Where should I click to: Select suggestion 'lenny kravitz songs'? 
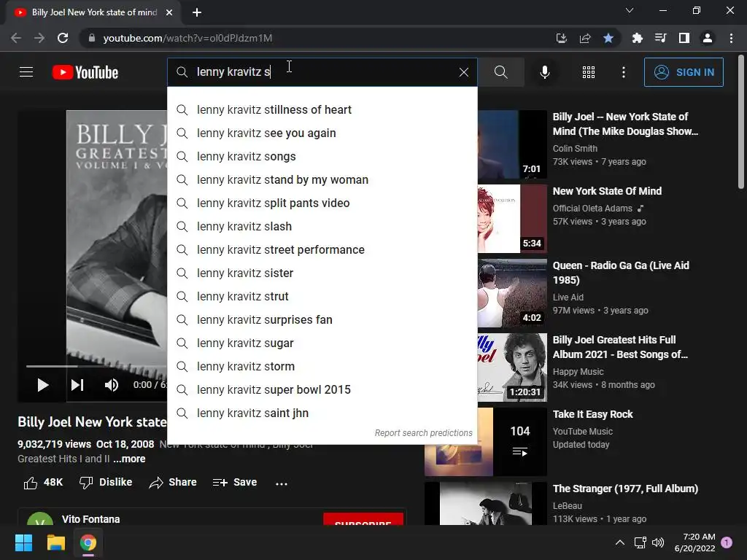pos(322,156)
